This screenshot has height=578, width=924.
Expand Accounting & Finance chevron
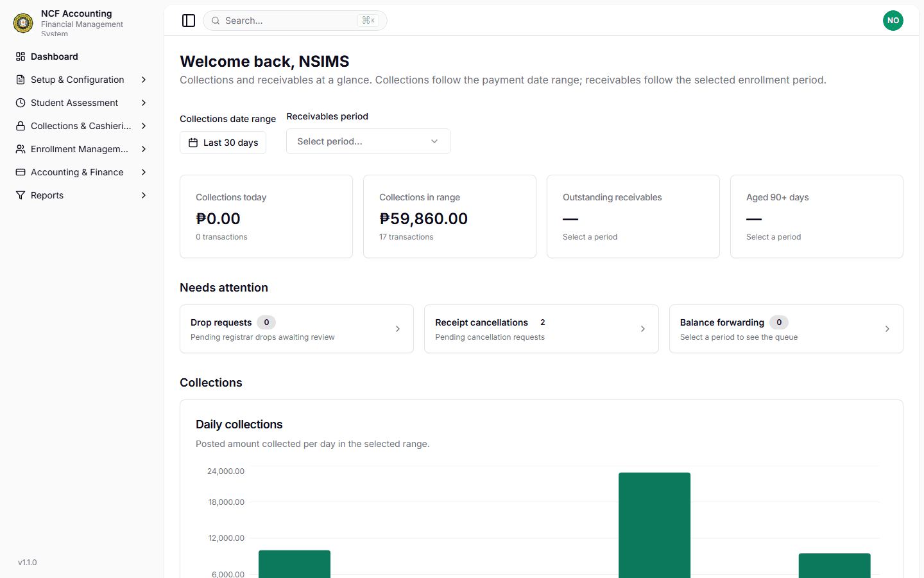pos(144,172)
